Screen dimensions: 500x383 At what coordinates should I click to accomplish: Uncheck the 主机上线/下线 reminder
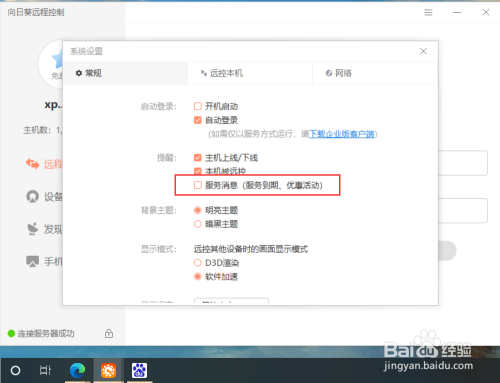(x=198, y=157)
